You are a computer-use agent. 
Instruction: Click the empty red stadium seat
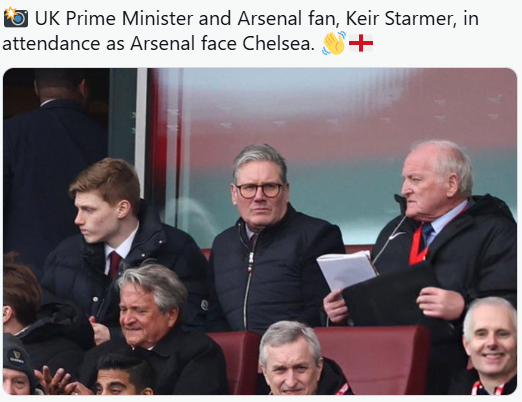(x=371, y=360)
